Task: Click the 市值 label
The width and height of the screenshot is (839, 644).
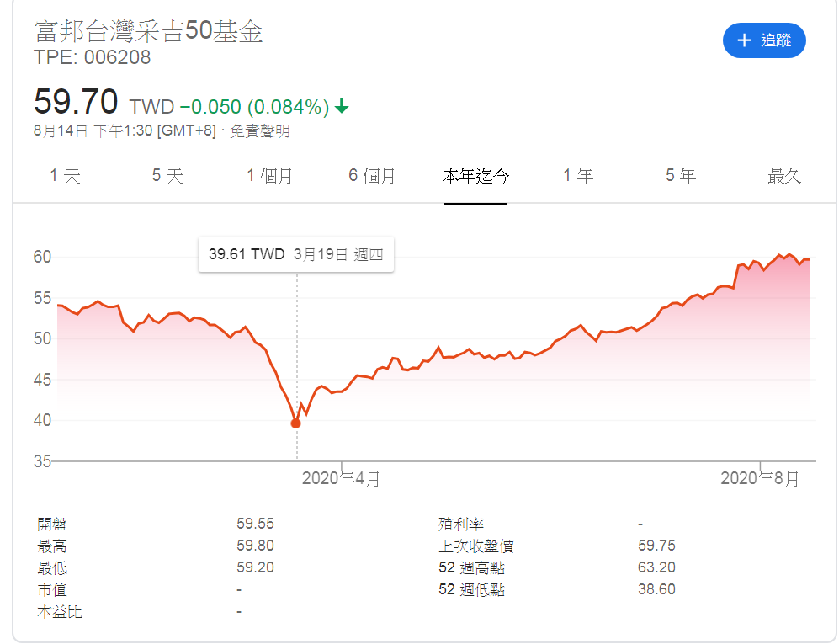Action: pyautogui.click(x=52, y=590)
